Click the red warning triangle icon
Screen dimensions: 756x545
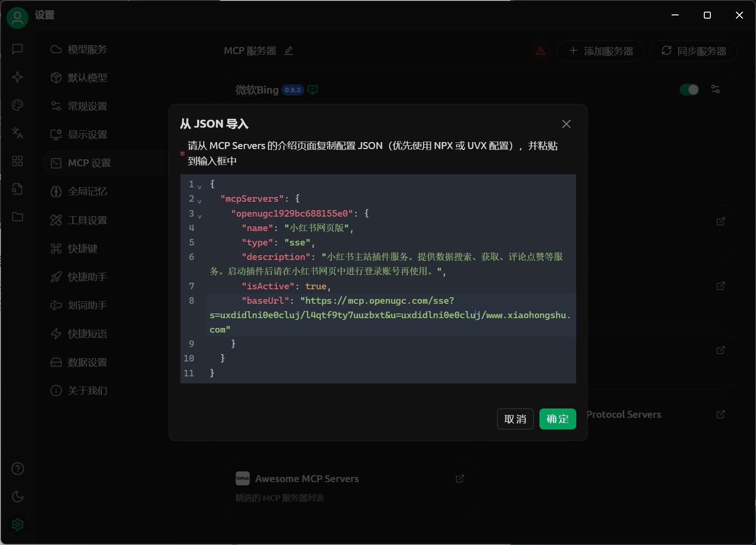(540, 51)
